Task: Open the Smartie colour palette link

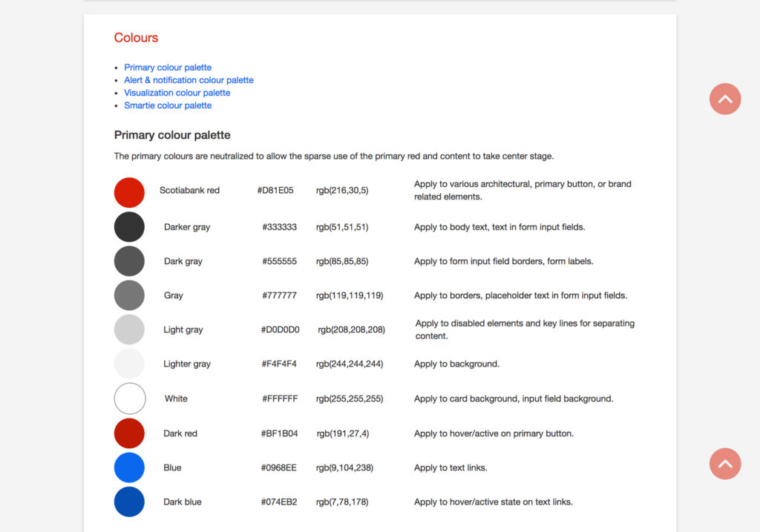Action: click(x=168, y=105)
